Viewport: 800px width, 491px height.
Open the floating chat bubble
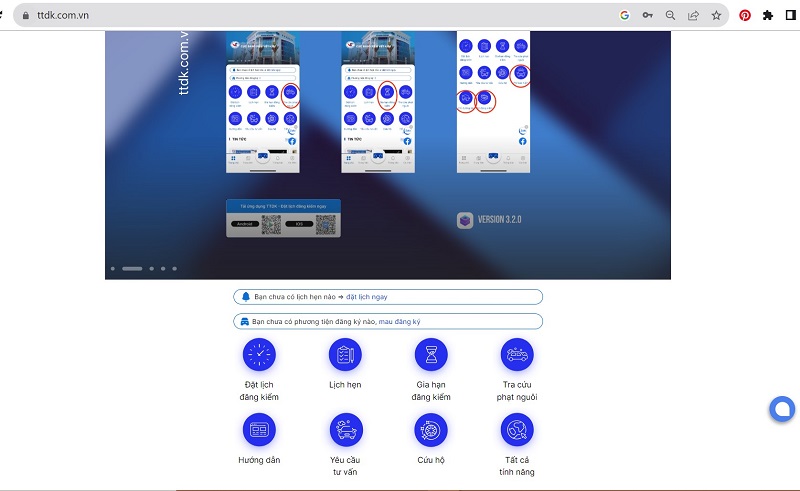(781, 408)
